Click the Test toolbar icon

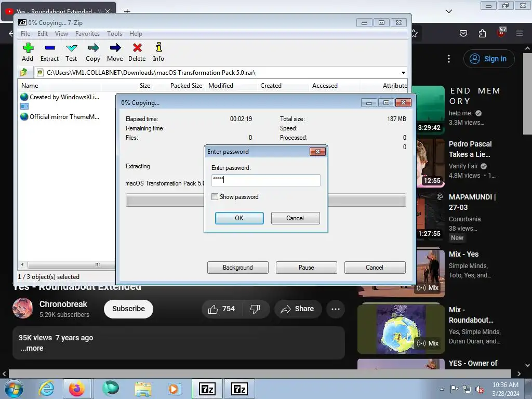pyautogui.click(x=71, y=52)
